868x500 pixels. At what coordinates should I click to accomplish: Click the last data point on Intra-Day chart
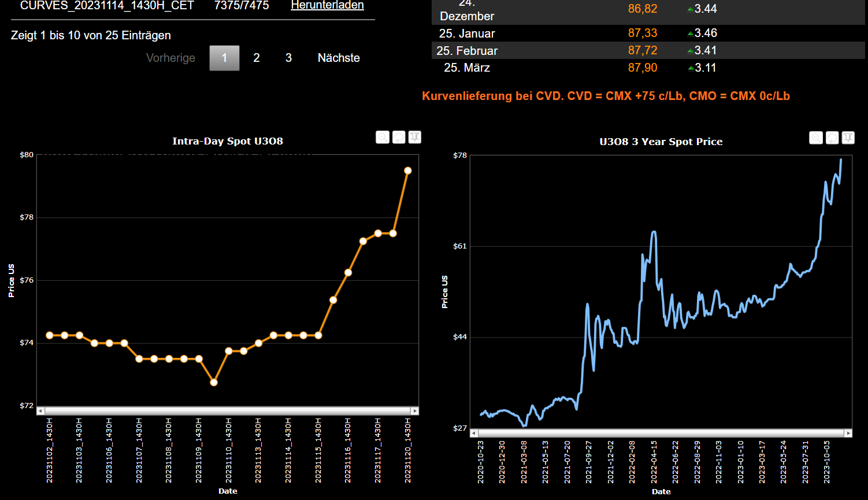coord(408,171)
